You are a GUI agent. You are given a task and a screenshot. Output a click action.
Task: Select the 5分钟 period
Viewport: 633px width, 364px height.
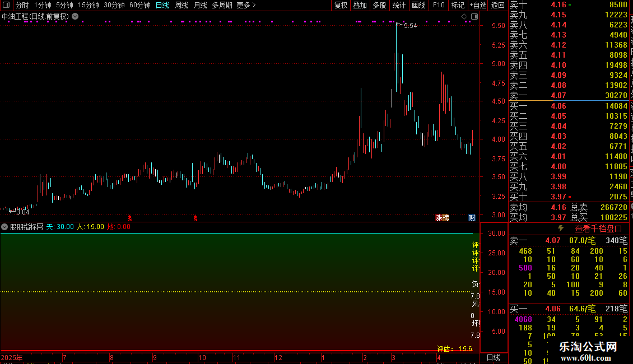pyautogui.click(x=64, y=5)
